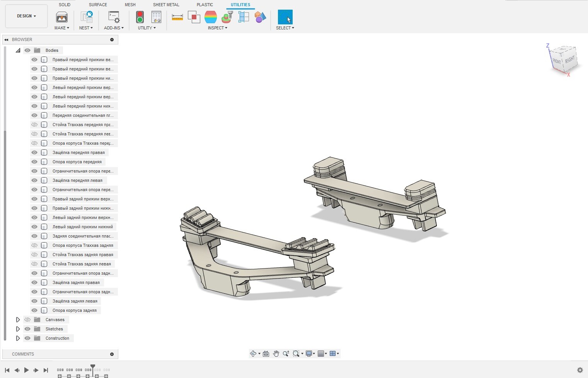Screen dimensions: 588x378
Task: Activate the Pan hand tool
Action: 276,354
